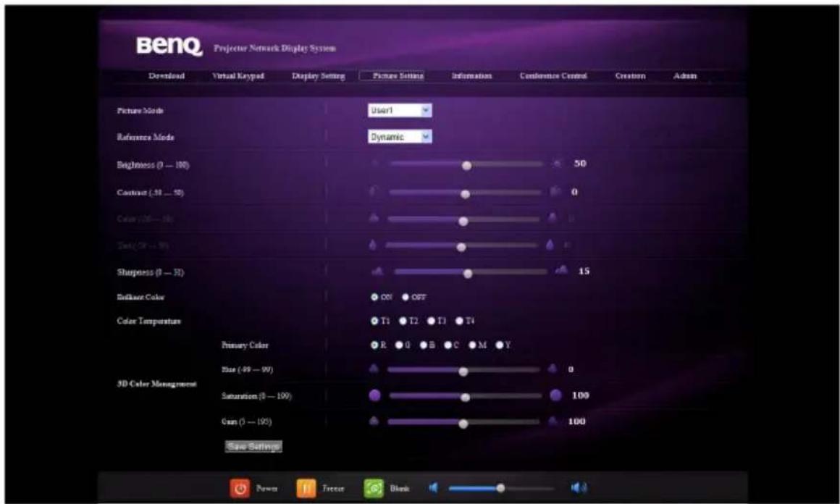Click the green Blank icon
The image size is (840, 504).
point(374,488)
